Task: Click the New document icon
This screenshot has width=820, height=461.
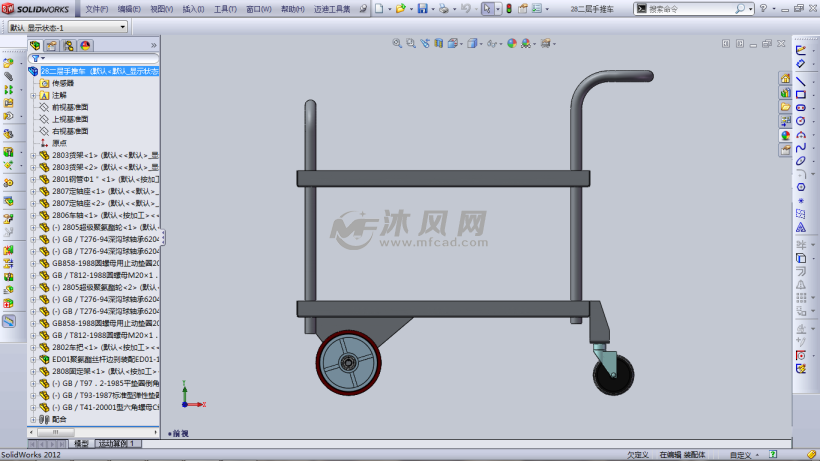Action: 379,8
